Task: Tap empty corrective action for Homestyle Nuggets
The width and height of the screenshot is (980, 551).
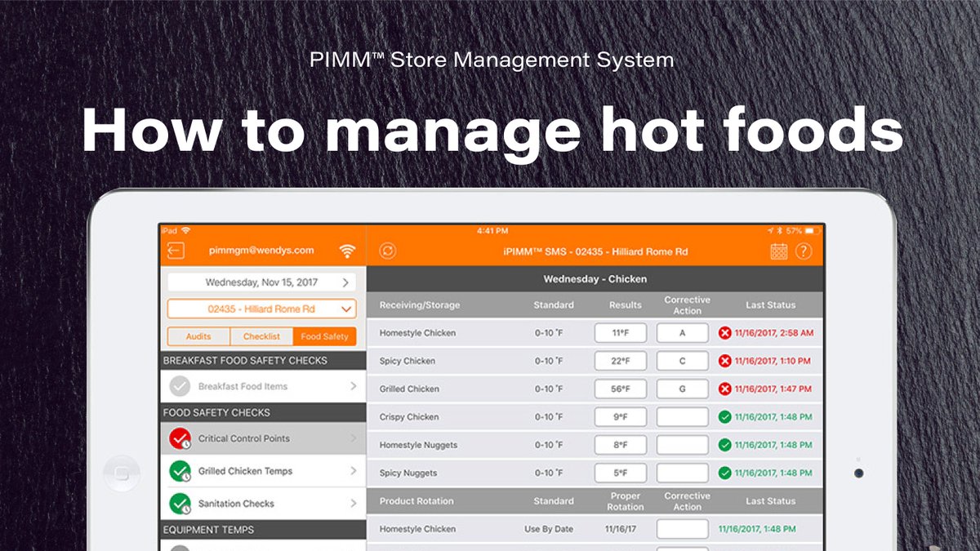Action: click(x=683, y=445)
